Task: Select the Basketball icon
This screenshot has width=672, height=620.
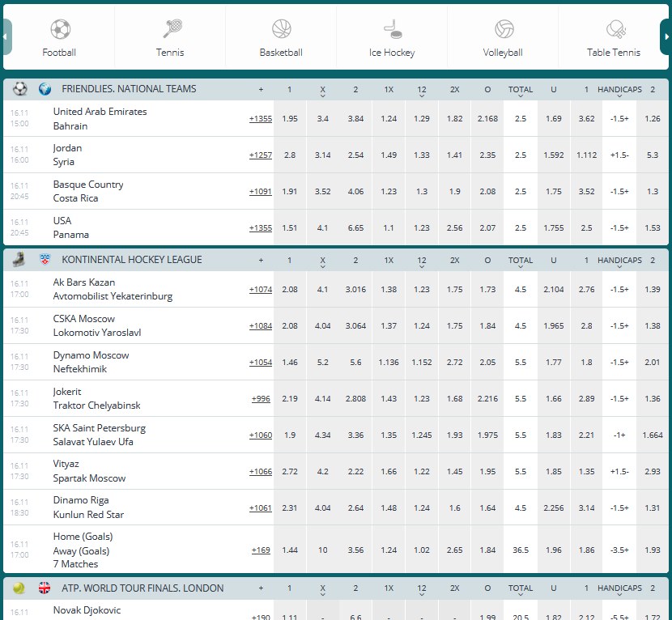Action: pyautogui.click(x=282, y=28)
